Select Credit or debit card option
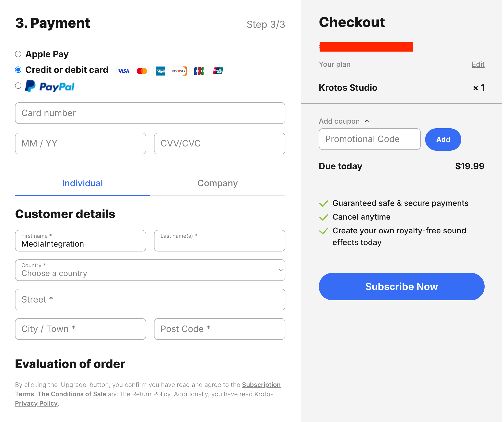 pyautogui.click(x=18, y=70)
